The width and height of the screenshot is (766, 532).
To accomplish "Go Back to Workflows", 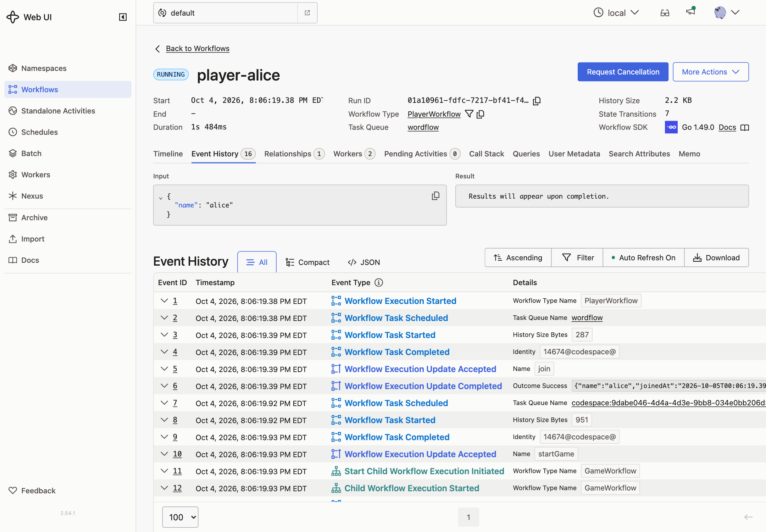I will point(198,48).
